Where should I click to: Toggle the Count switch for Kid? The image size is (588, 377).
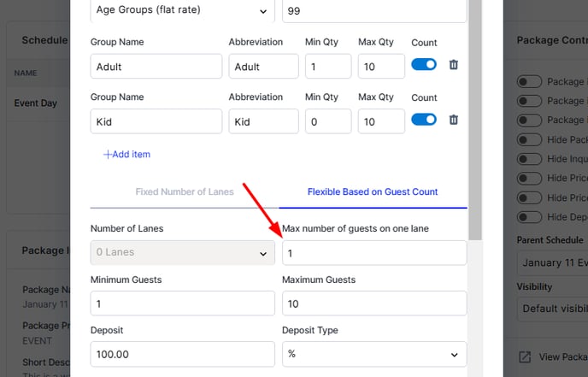pyautogui.click(x=424, y=120)
